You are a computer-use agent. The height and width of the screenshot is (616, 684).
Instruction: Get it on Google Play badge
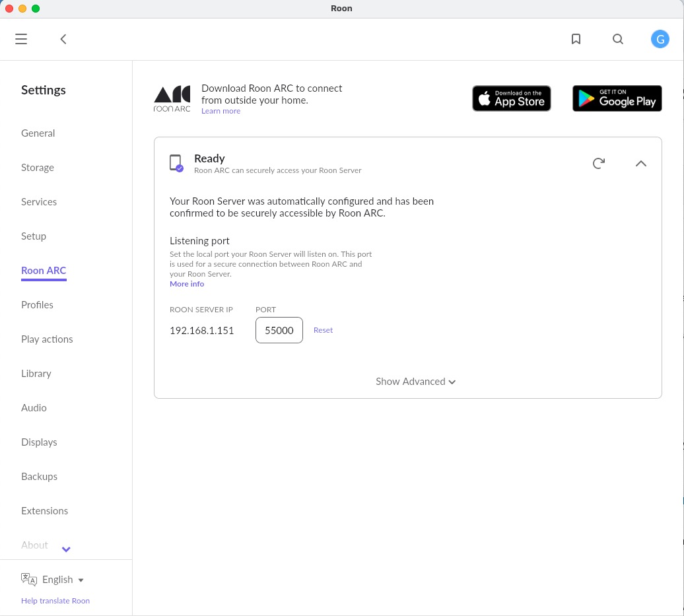617,98
